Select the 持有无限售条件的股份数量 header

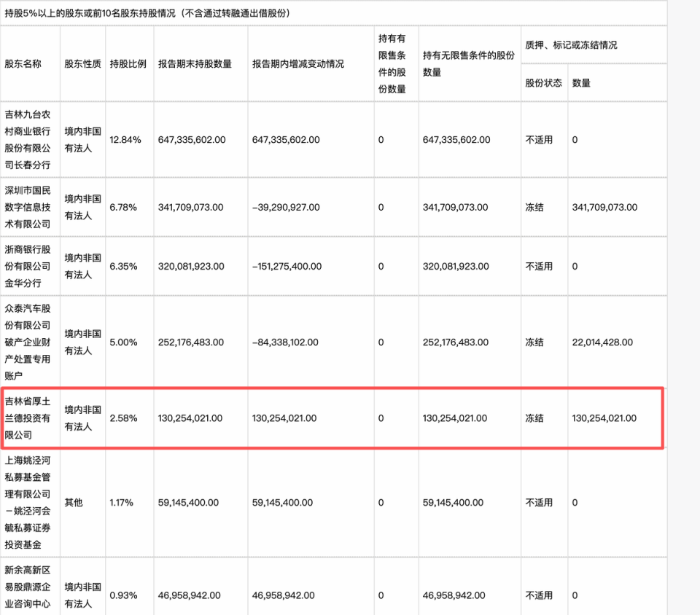point(469,64)
